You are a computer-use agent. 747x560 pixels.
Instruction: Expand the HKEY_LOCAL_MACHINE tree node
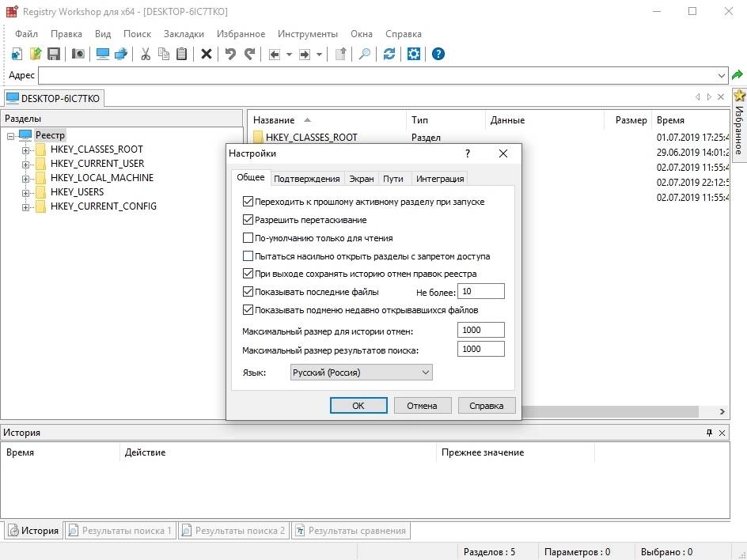tap(26, 179)
